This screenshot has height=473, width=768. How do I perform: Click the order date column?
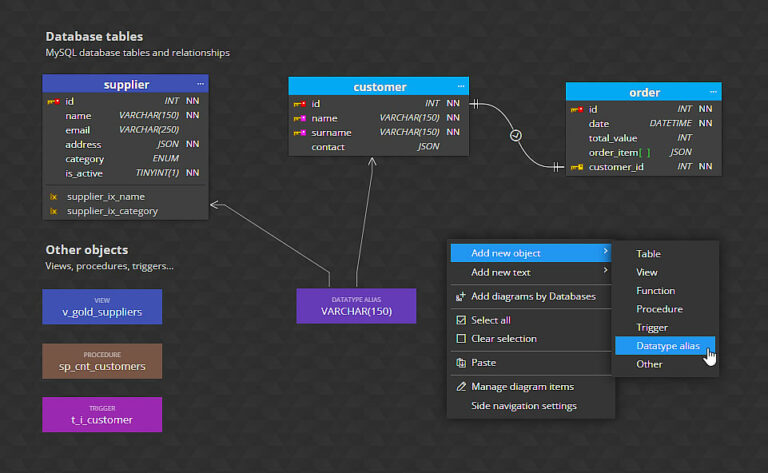pyautogui.click(x=644, y=123)
